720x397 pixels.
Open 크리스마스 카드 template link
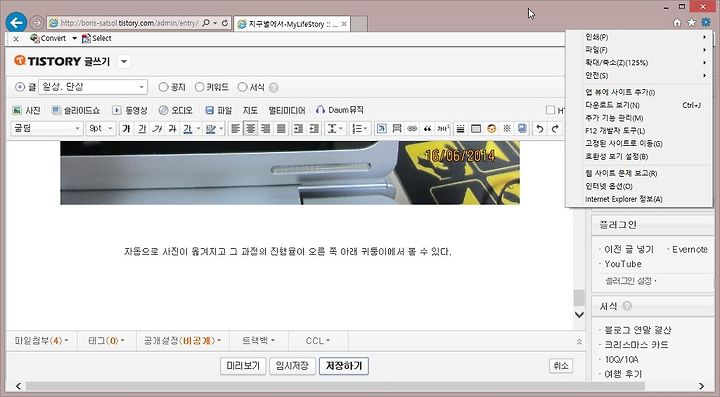(x=636, y=345)
